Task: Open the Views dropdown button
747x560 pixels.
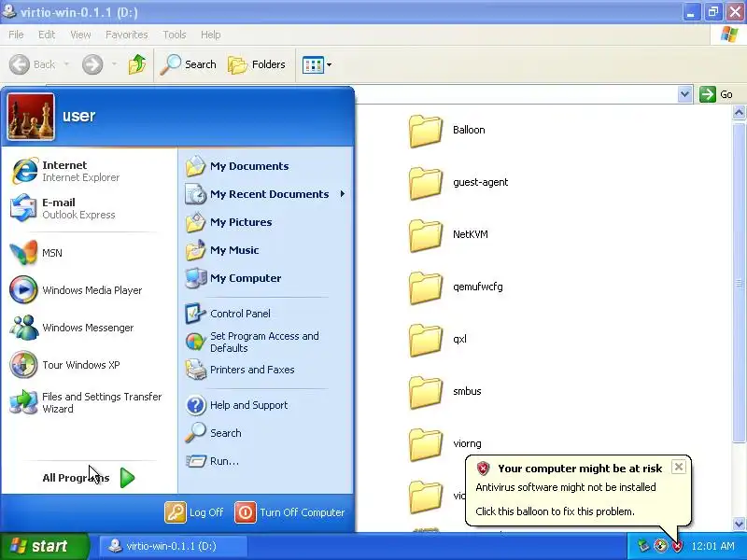Action: [317, 64]
